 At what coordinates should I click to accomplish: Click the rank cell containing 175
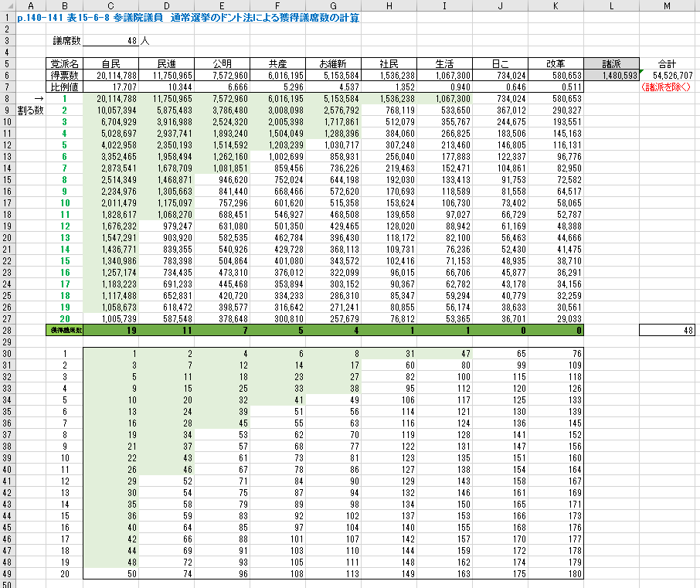tap(500, 574)
